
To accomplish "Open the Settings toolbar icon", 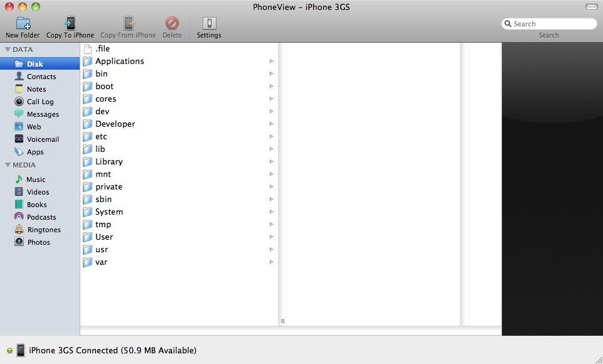I will (209, 23).
